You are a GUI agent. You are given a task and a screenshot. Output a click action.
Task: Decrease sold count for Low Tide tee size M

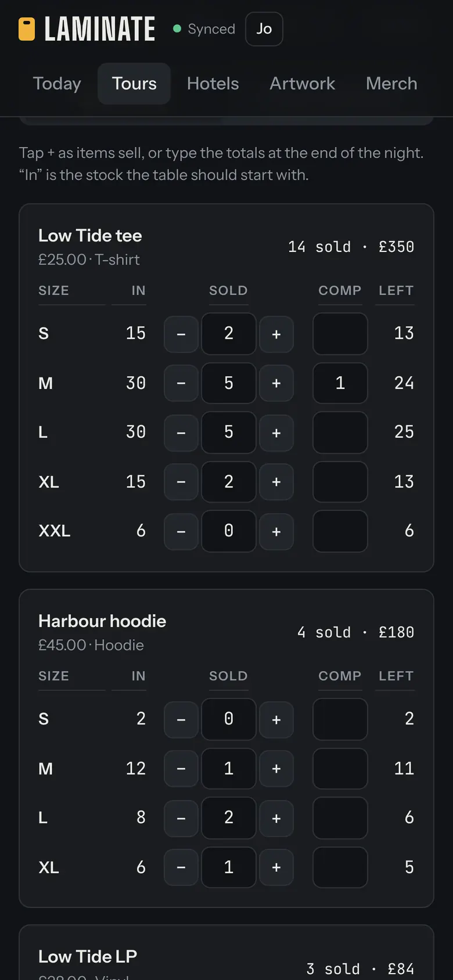click(181, 383)
